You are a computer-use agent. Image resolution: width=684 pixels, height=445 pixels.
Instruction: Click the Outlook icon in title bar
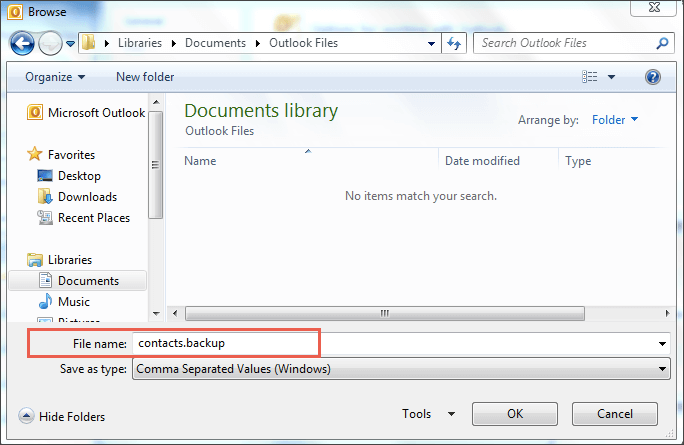(x=14, y=12)
